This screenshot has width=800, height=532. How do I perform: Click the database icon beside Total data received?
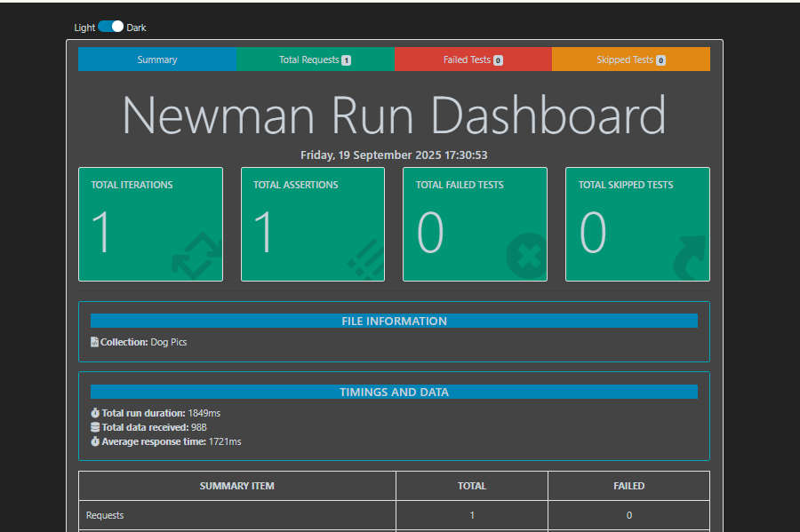94,426
